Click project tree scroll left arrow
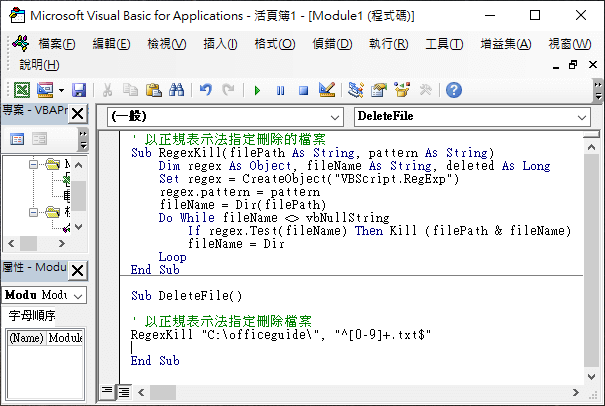Screen dimensions: 605x406 11,244
